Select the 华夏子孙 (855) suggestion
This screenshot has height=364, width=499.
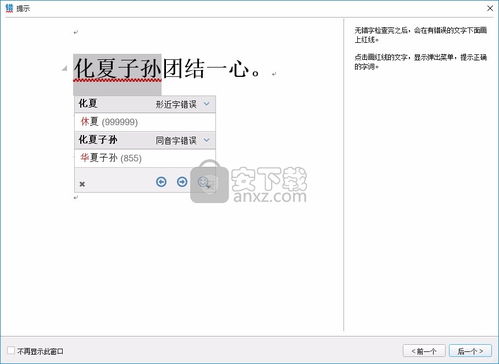point(145,158)
